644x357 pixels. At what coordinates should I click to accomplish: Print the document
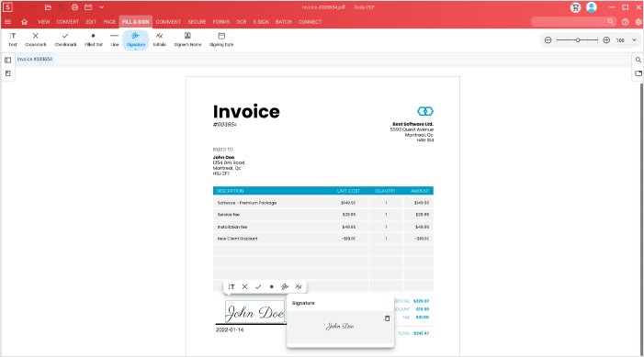(74, 7)
